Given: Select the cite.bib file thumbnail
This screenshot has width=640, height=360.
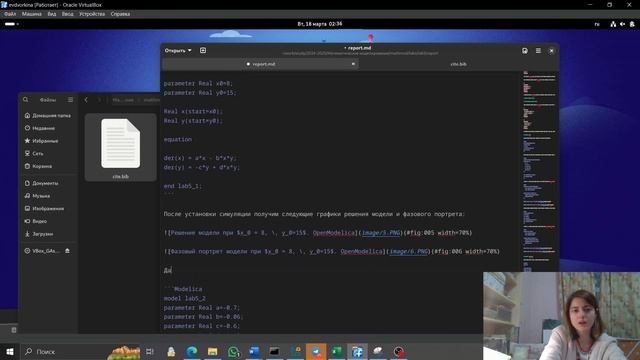Looking at the screenshot, I should click(120, 147).
